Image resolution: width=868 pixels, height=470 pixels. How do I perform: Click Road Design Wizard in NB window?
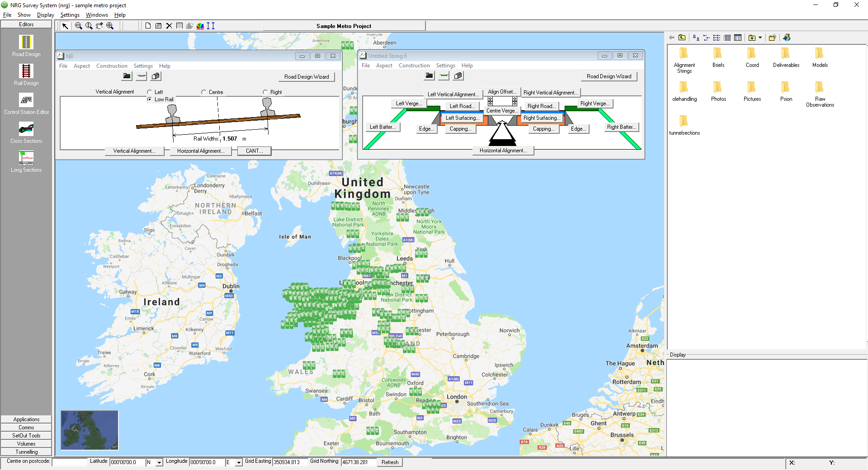tap(307, 77)
